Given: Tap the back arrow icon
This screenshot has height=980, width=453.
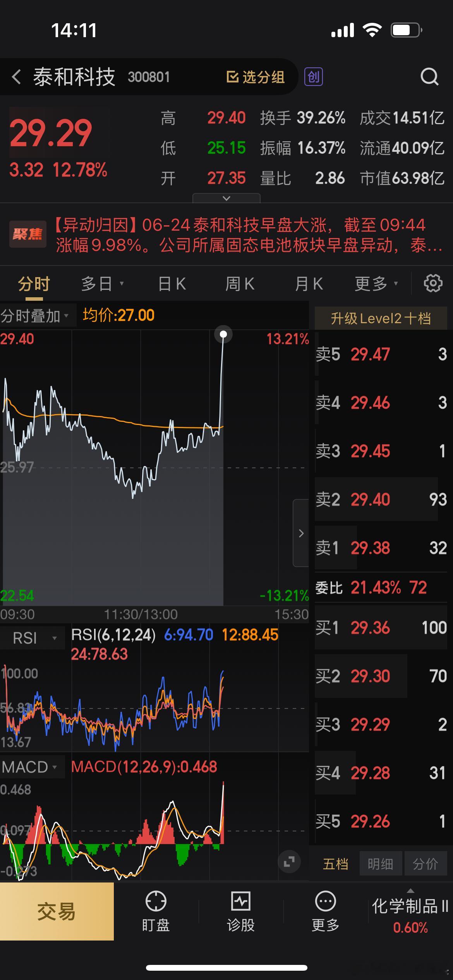Looking at the screenshot, I should click(x=16, y=77).
